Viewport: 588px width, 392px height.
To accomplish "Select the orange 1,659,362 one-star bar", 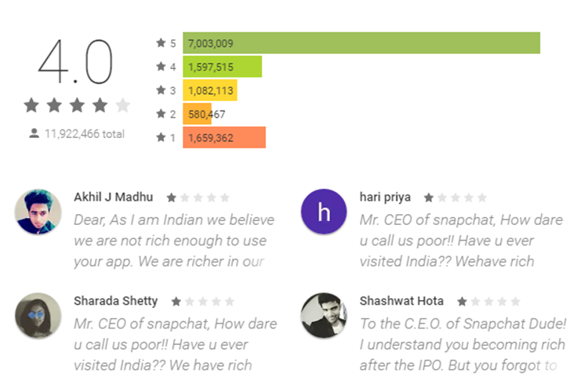I will (224, 138).
